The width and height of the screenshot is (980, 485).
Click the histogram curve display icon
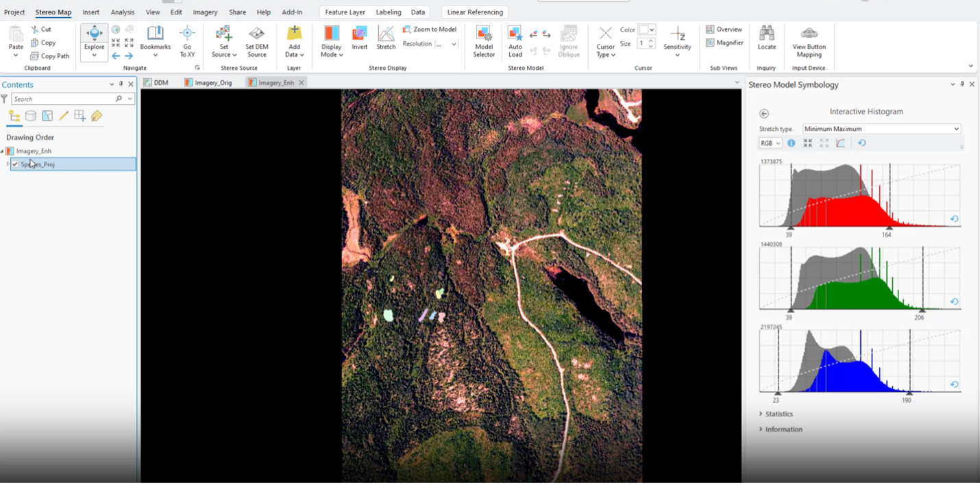tap(841, 143)
